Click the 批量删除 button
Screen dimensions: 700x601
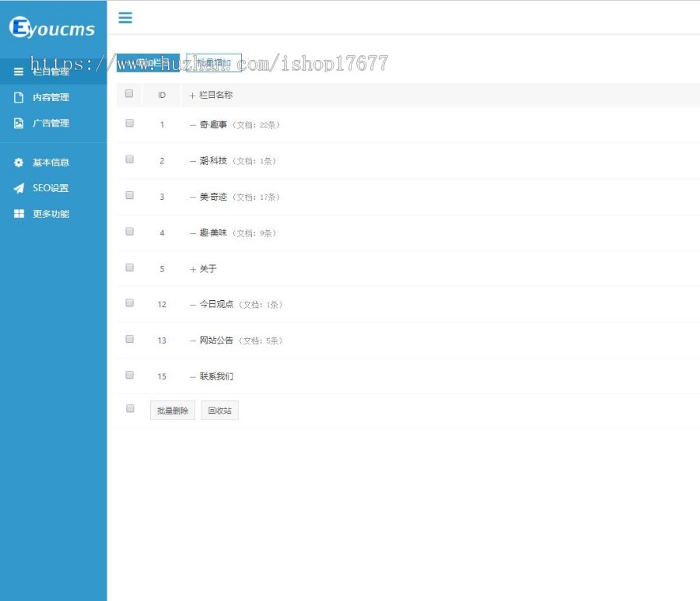[x=173, y=411]
